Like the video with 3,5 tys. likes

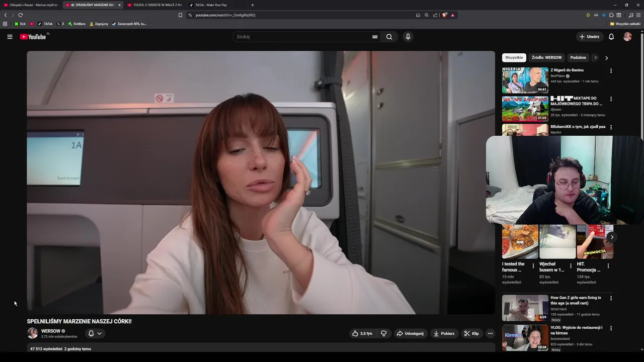[362, 333]
